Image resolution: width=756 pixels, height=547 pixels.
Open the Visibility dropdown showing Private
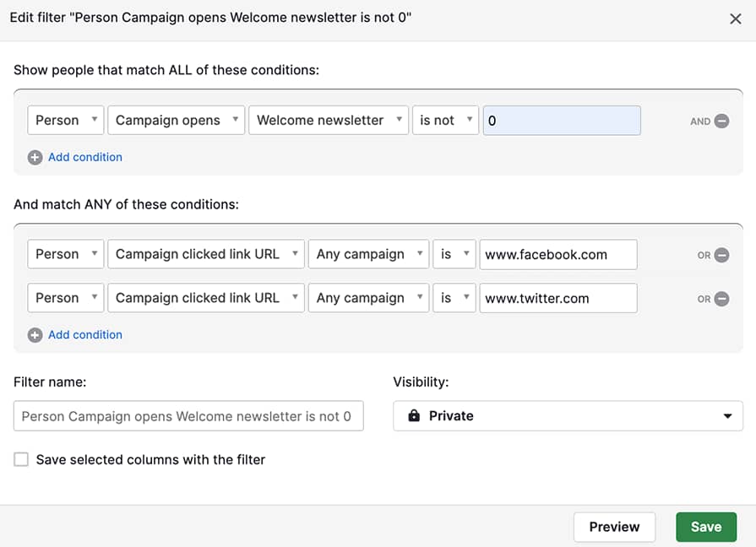coord(568,415)
